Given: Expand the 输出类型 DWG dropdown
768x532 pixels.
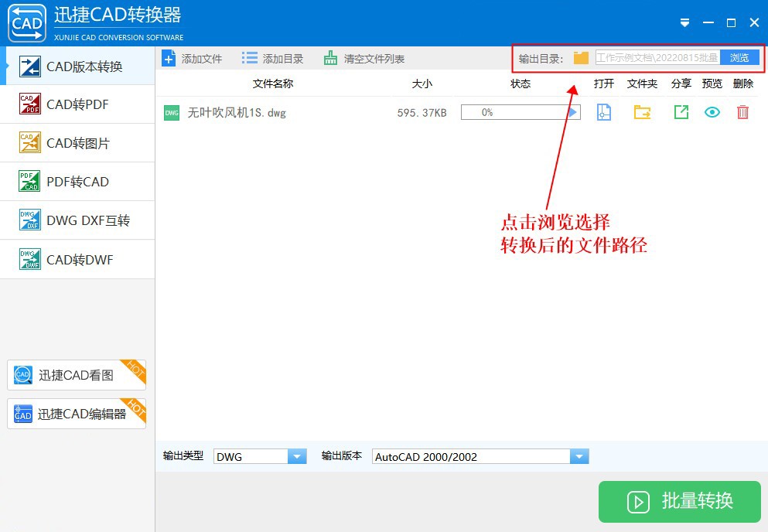Looking at the screenshot, I should click(x=297, y=456).
